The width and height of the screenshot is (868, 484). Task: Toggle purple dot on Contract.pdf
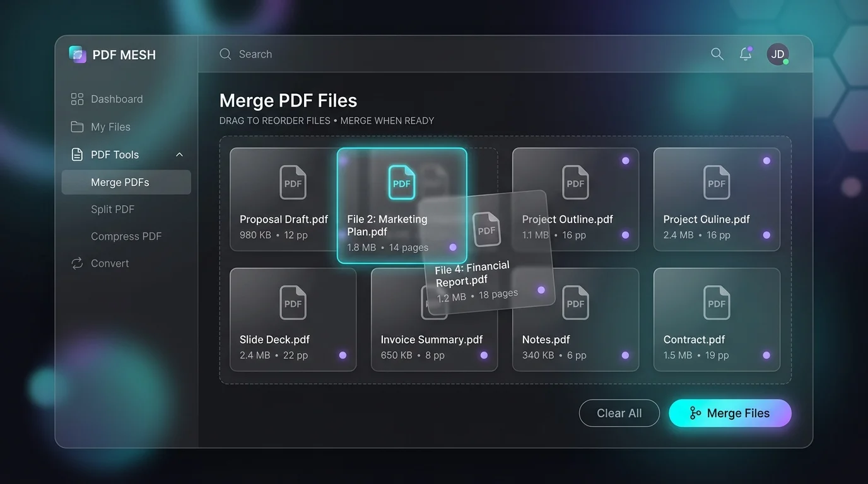click(766, 355)
